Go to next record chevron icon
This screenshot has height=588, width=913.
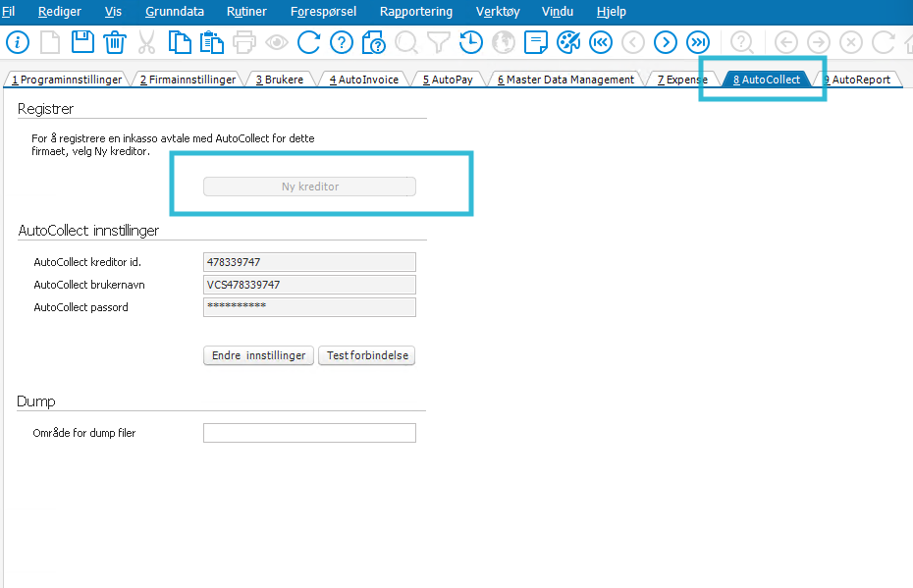pyautogui.click(x=666, y=42)
